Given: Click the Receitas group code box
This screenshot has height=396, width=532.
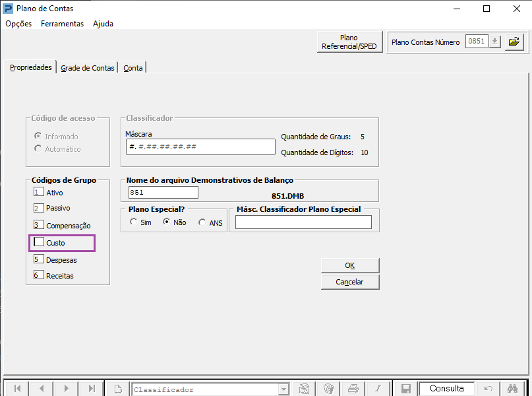Looking at the screenshot, I should (x=38, y=275).
